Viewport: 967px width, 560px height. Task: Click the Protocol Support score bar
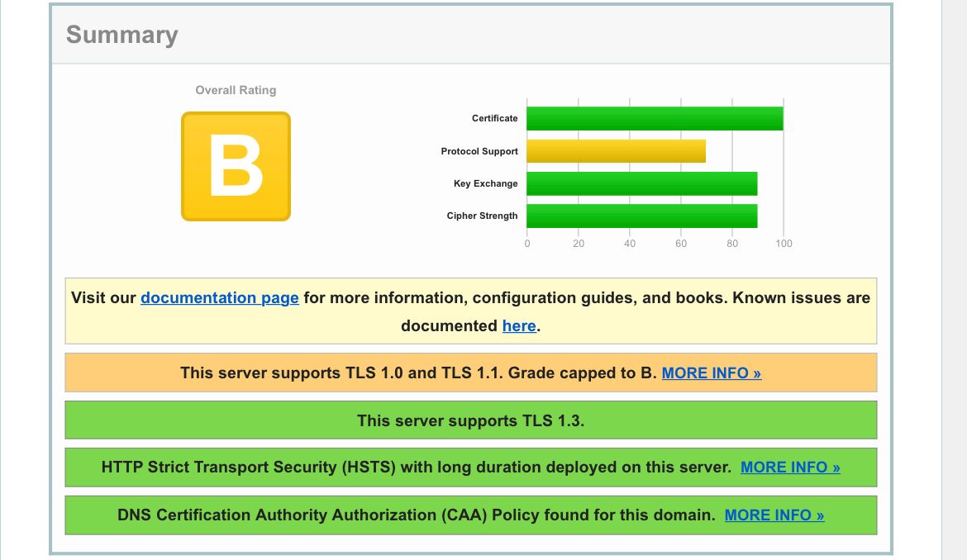click(x=616, y=151)
